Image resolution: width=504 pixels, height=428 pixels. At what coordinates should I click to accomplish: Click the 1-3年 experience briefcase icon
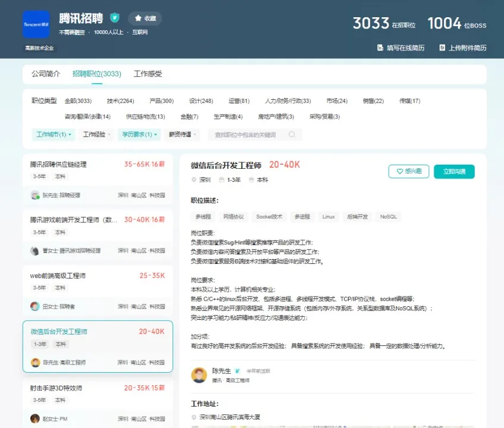(221, 180)
